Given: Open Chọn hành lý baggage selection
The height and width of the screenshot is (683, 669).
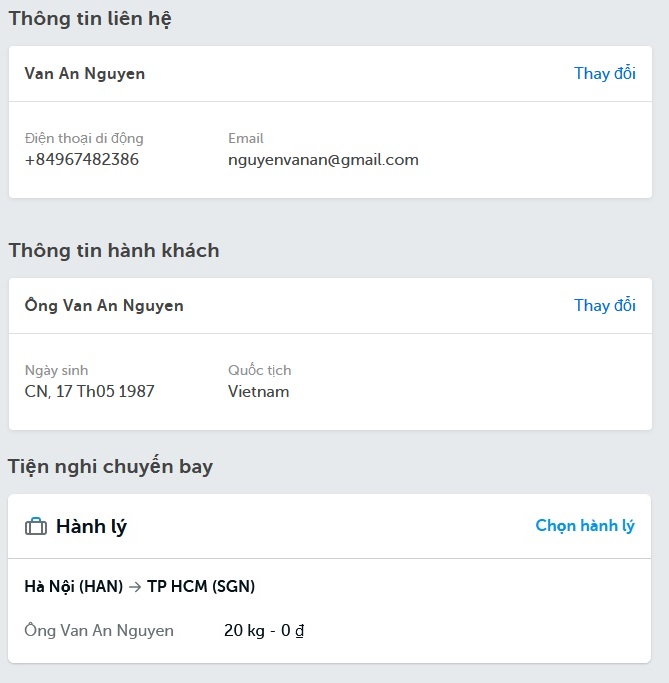Looking at the screenshot, I should pos(585,525).
